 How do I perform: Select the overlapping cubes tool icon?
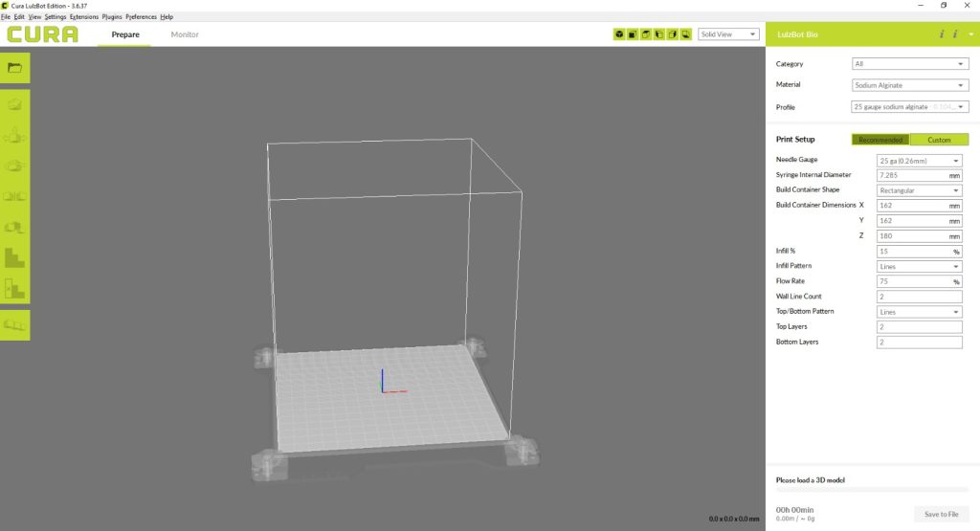pyautogui.click(x=15, y=227)
